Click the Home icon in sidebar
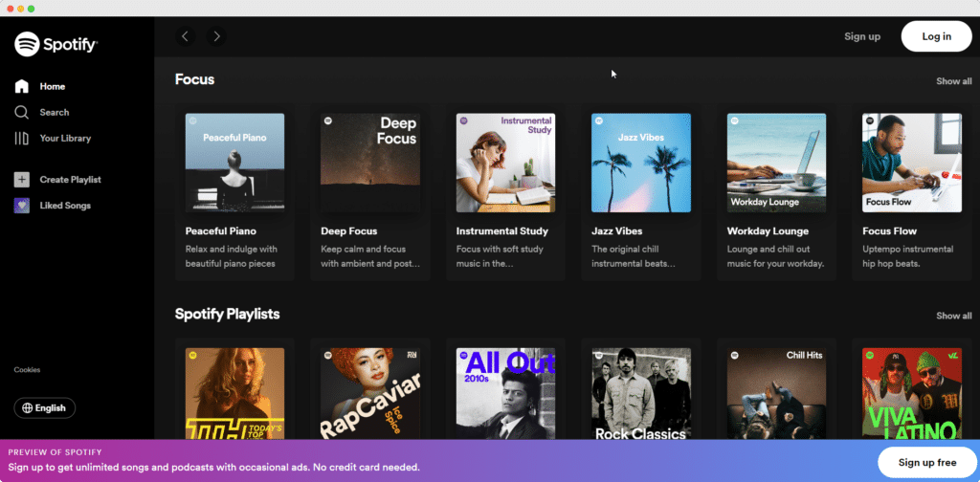 22,86
